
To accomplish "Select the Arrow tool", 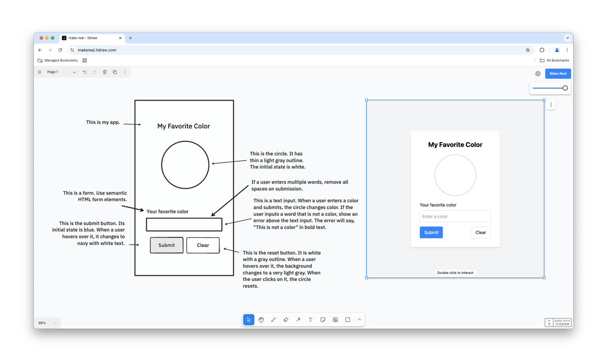I will point(298,320).
